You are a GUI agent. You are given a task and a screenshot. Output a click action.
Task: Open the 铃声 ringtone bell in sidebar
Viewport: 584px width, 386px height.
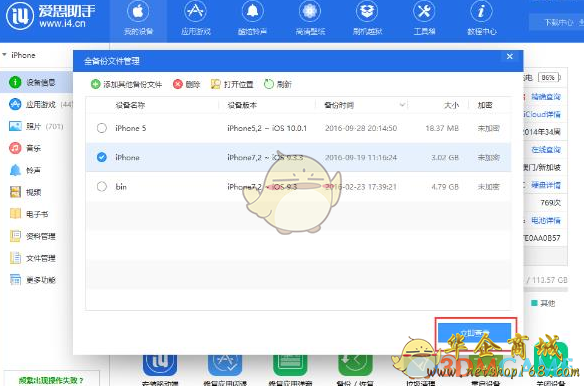(15, 170)
